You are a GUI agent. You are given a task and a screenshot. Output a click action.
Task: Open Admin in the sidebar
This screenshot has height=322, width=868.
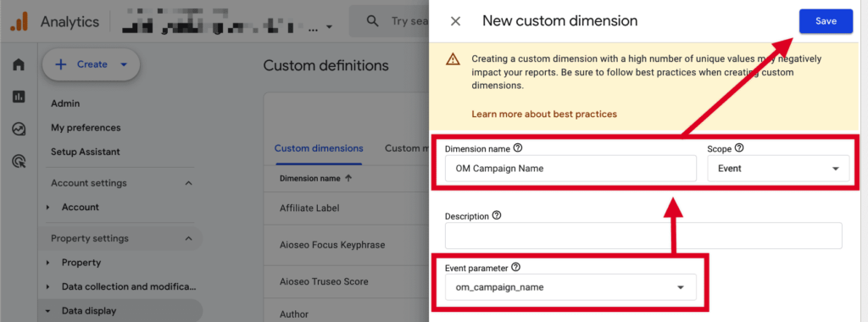[65, 103]
